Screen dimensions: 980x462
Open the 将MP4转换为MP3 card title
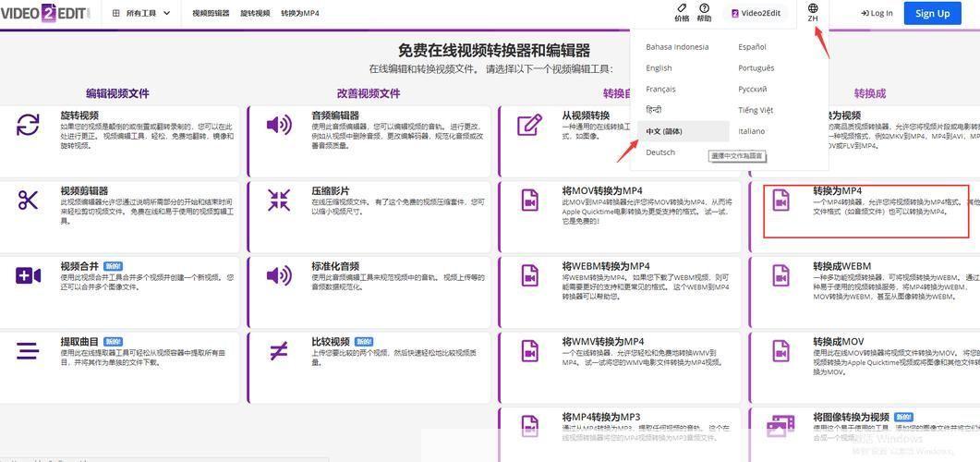point(601,417)
